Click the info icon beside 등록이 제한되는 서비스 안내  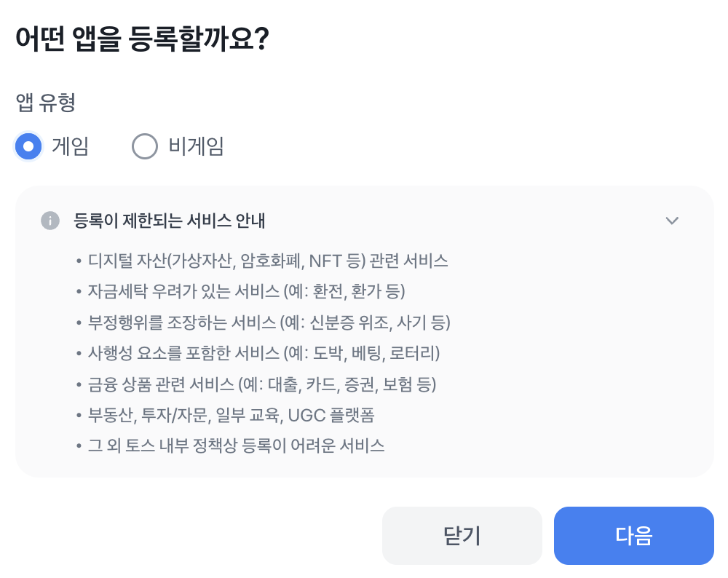pos(50,221)
